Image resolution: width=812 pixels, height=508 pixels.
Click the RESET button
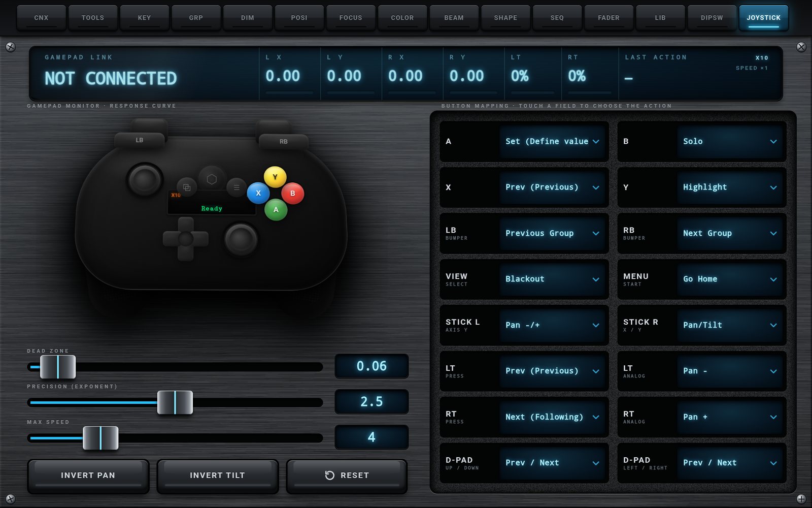(x=347, y=475)
